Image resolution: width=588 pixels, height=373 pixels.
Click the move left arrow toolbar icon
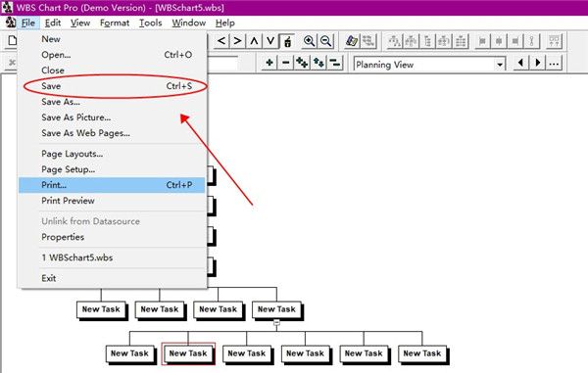[221, 41]
